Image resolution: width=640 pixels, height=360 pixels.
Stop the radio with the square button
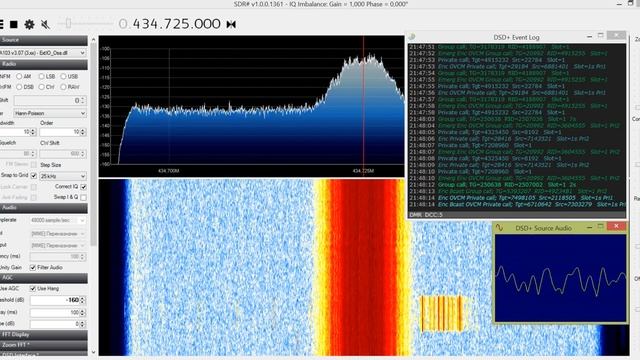13,24
